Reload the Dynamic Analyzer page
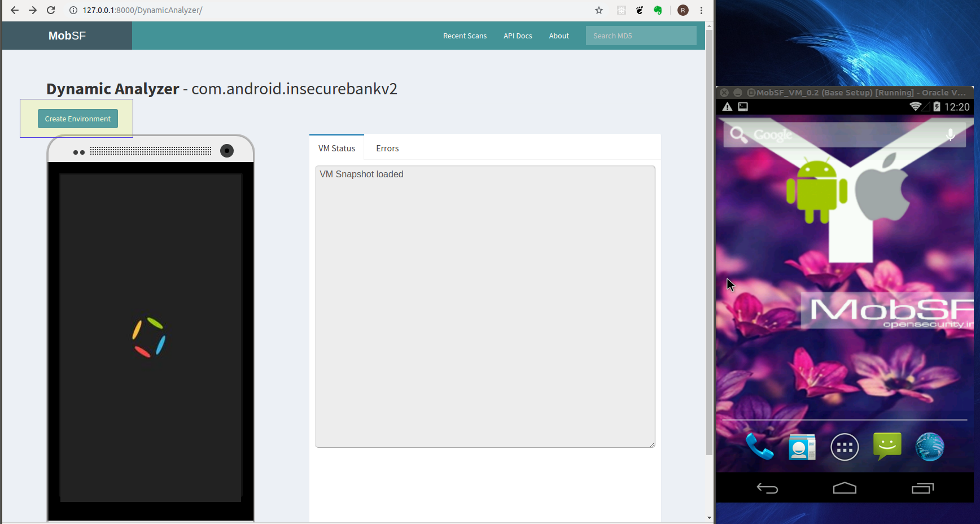The image size is (980, 524). (51, 10)
